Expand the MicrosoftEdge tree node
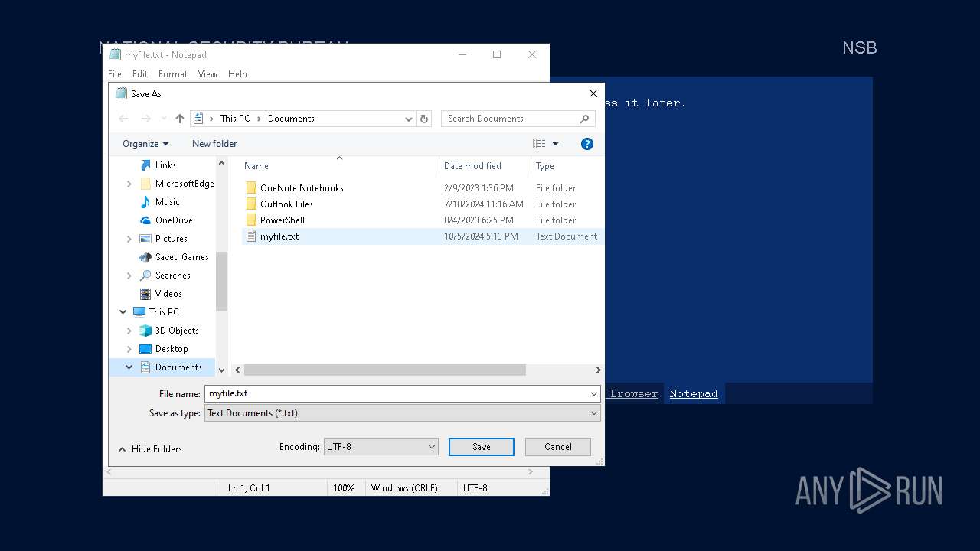This screenshot has width=980, height=551. [x=129, y=184]
